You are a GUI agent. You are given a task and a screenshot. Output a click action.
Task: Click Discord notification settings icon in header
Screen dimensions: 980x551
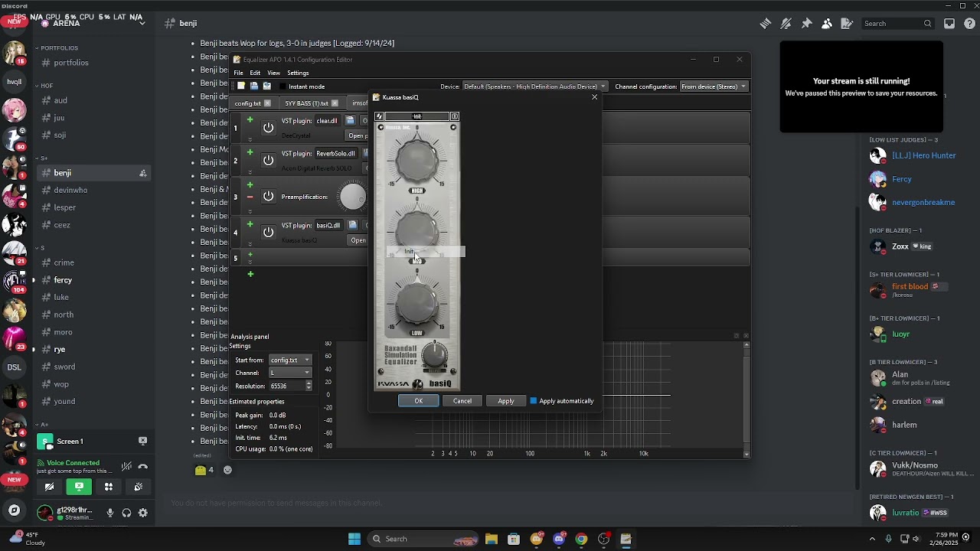coord(786,24)
